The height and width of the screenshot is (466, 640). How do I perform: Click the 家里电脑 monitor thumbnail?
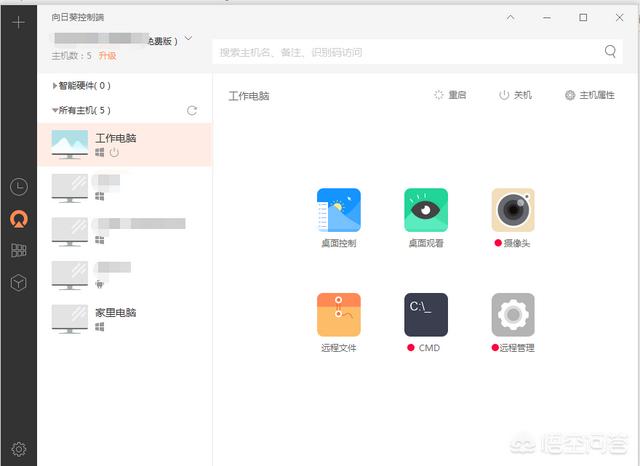click(x=70, y=319)
